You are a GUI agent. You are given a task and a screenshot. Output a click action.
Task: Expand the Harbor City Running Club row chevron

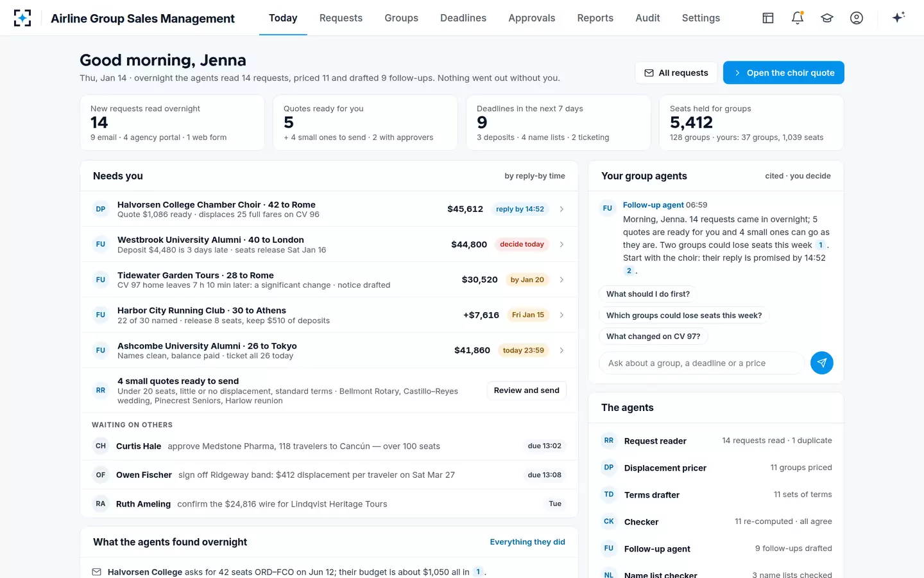point(561,315)
